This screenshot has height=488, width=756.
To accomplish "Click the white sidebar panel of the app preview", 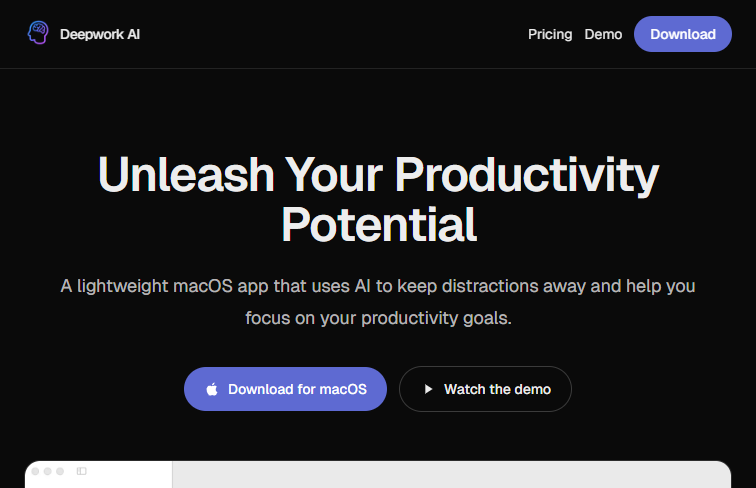I will click(x=99, y=475).
